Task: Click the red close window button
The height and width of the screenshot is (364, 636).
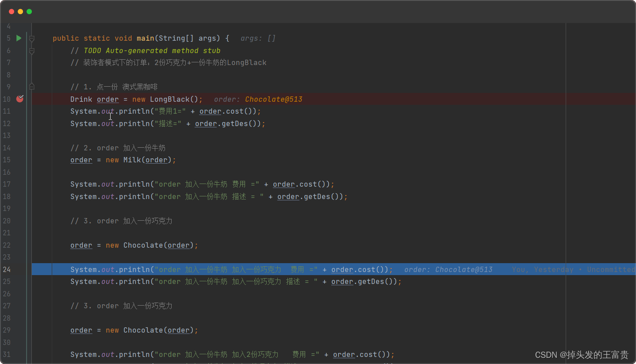Action: [x=11, y=11]
